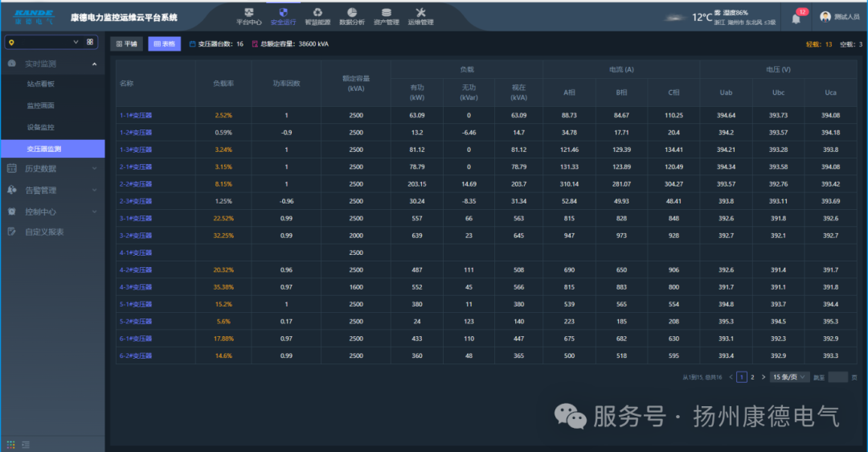This screenshot has width=868, height=452.
Task: Select 站点看板 in the sidebar
Action: [40, 84]
